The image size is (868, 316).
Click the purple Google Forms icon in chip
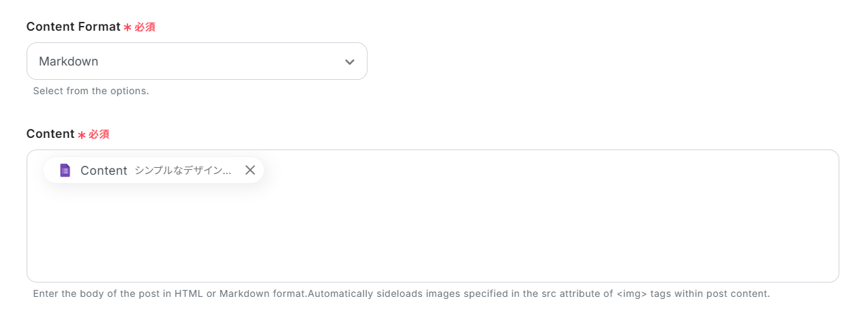pyautogui.click(x=65, y=171)
